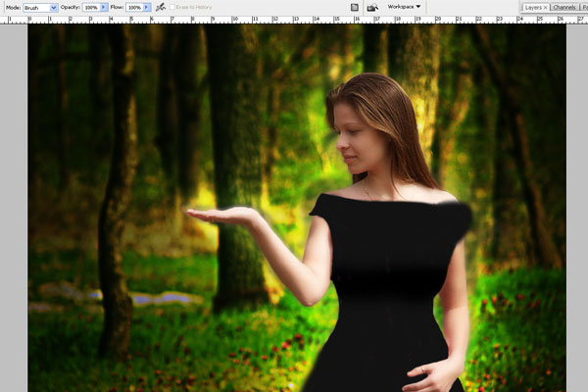Viewport: 588px width, 392px height.
Task: Click the Opacity percentage input field
Action: (x=90, y=7)
